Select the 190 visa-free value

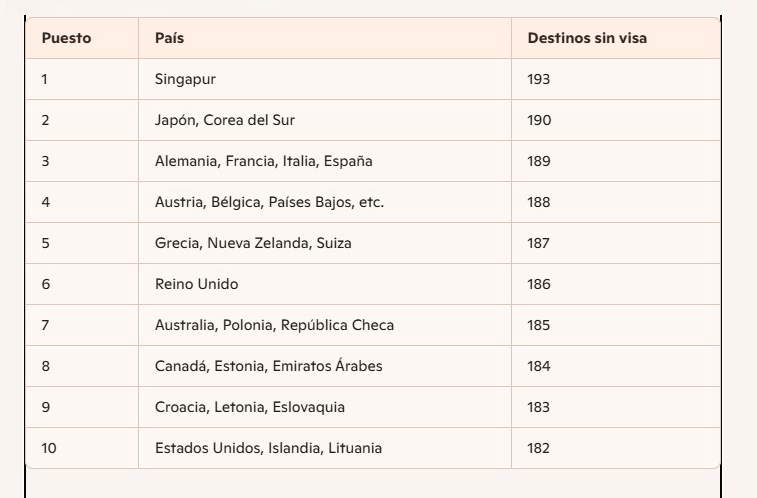coord(616,120)
